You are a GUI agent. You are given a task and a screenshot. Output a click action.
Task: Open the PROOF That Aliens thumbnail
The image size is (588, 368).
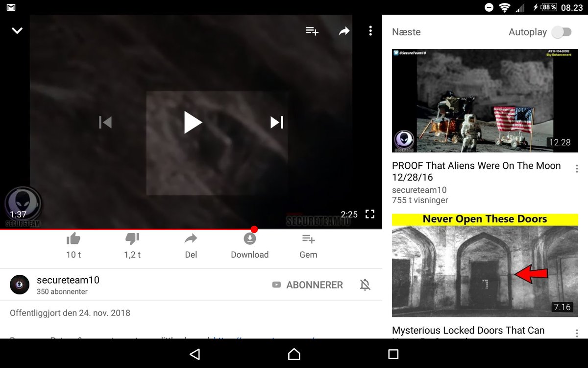pos(485,101)
